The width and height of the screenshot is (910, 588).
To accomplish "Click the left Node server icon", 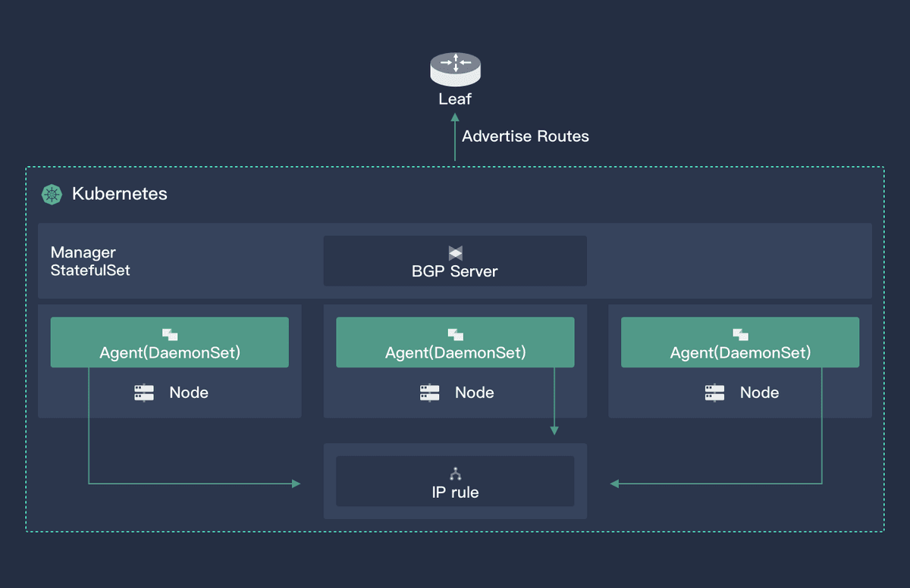I will pos(144,393).
